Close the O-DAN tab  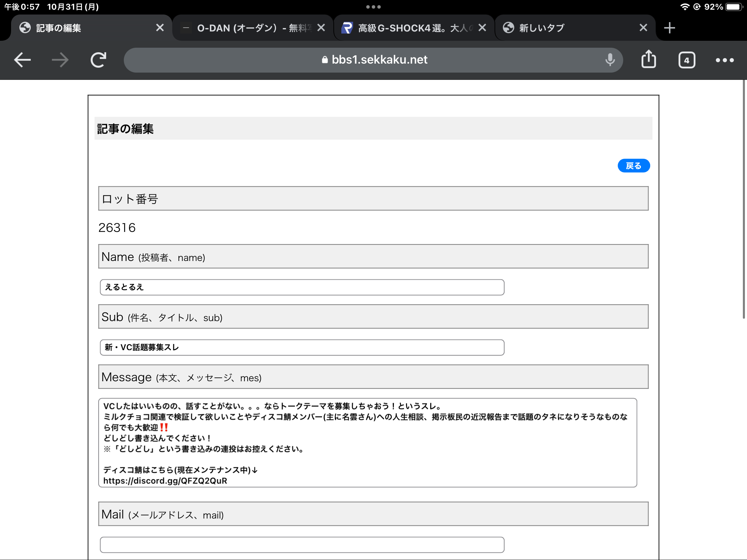(x=321, y=28)
